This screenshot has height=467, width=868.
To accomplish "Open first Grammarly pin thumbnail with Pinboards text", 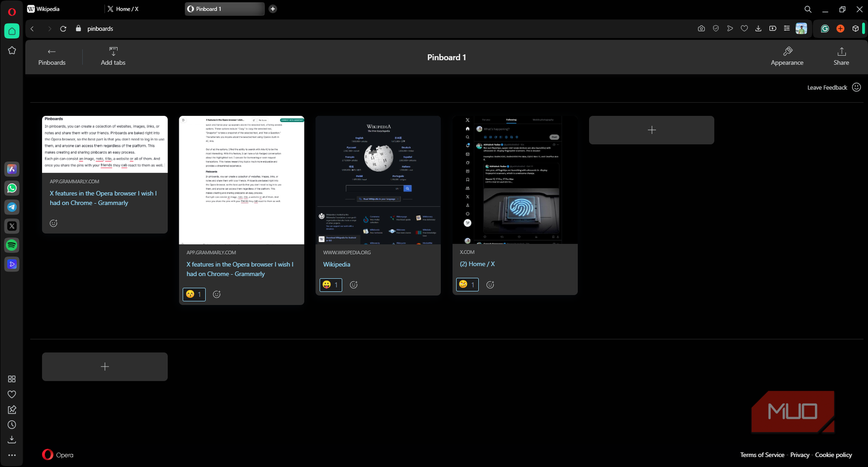I will pos(105,144).
